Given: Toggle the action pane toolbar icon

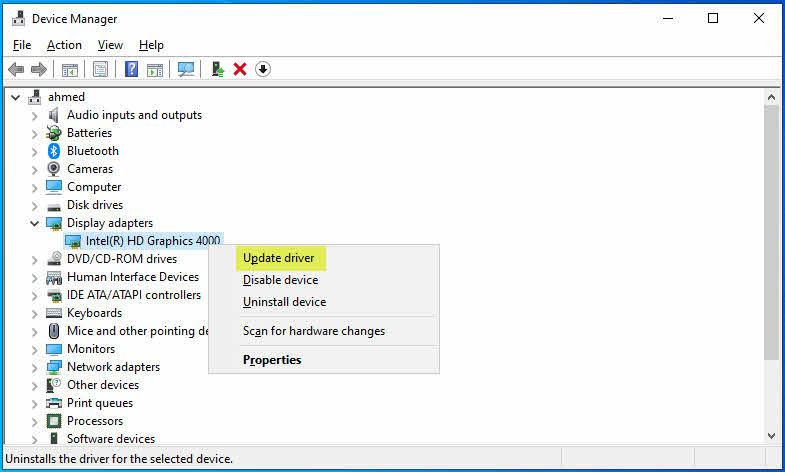Looking at the screenshot, I should click(x=155, y=69).
